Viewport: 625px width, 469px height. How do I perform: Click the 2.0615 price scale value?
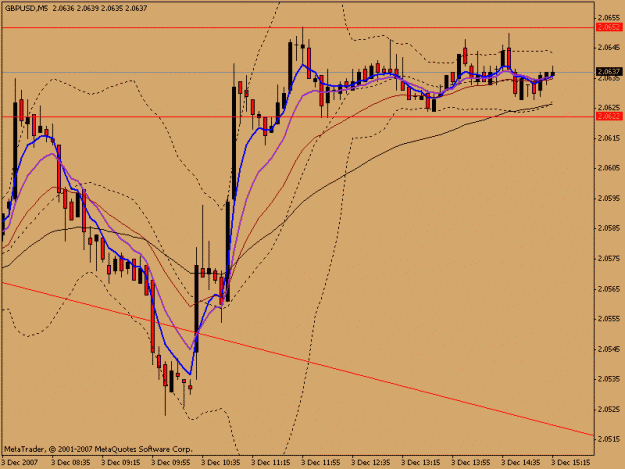pyautogui.click(x=609, y=138)
